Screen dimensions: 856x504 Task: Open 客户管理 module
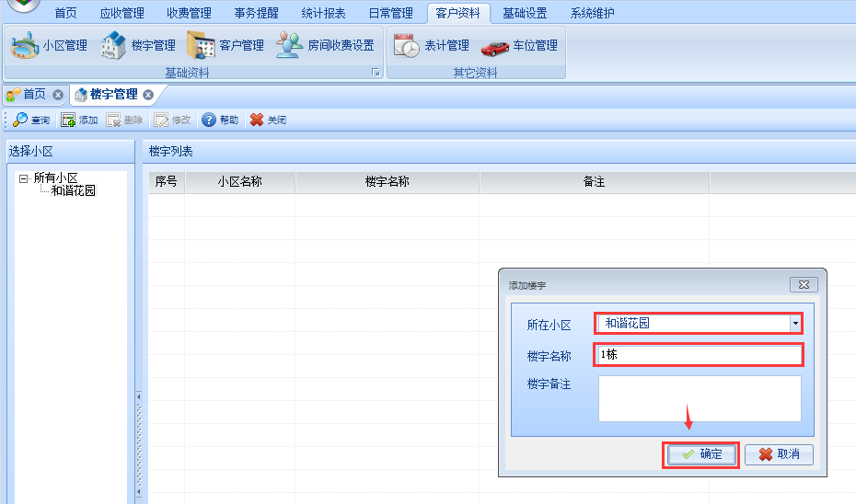pos(225,45)
